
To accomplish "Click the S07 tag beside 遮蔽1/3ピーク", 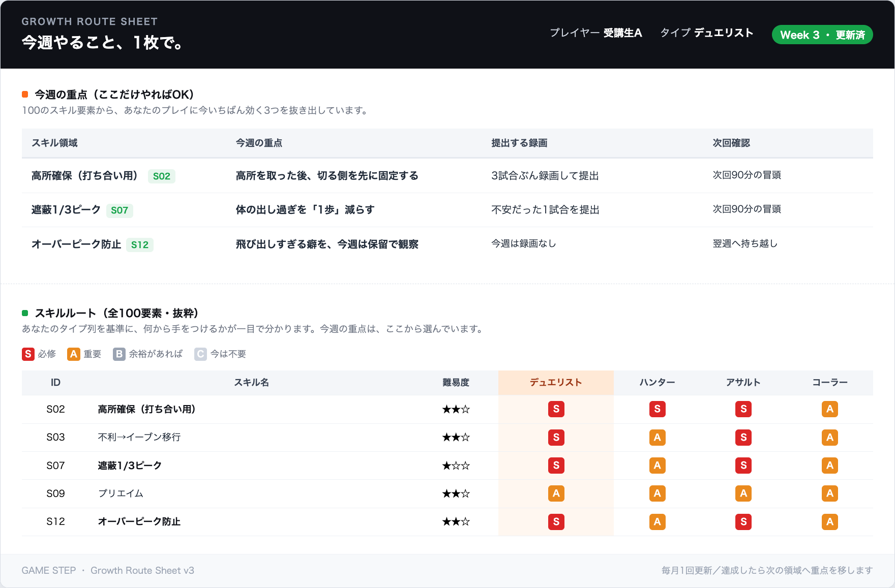I will click(120, 210).
